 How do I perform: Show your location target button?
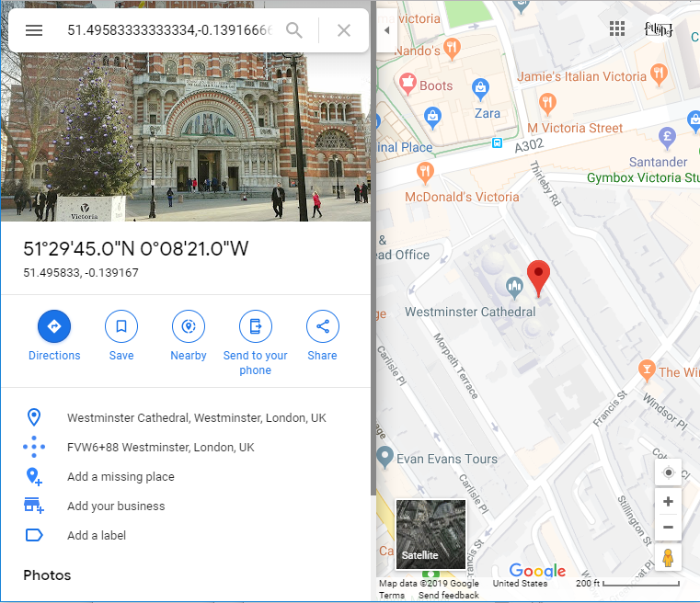click(x=668, y=472)
